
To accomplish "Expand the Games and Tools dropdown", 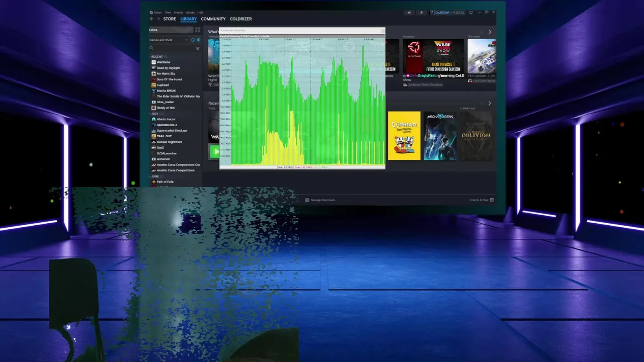I will (x=169, y=40).
